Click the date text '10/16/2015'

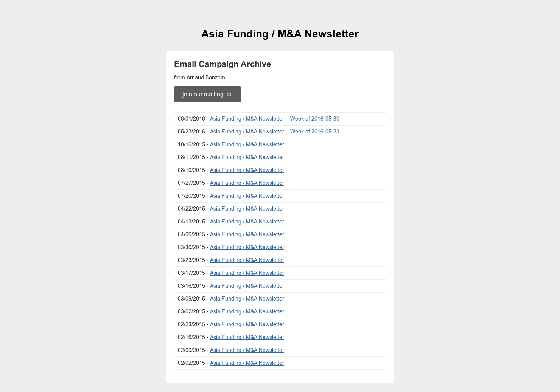pyautogui.click(x=191, y=144)
